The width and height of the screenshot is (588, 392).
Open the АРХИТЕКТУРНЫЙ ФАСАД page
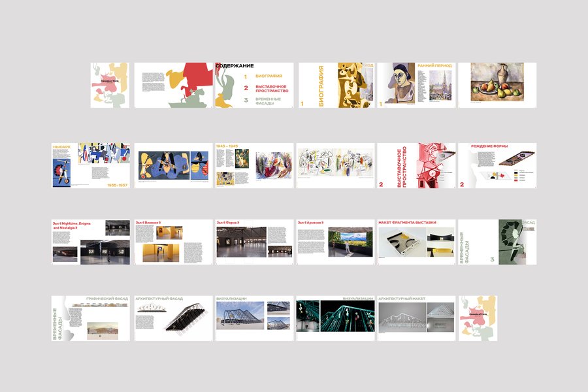(174, 318)
